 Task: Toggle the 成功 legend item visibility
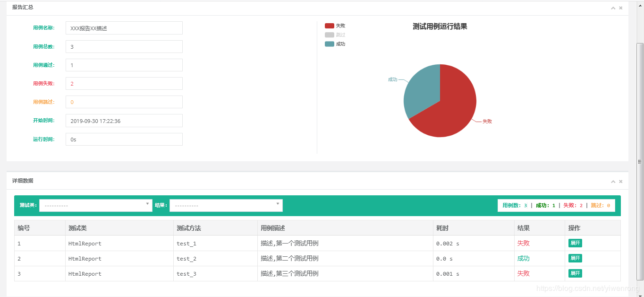[x=335, y=44]
